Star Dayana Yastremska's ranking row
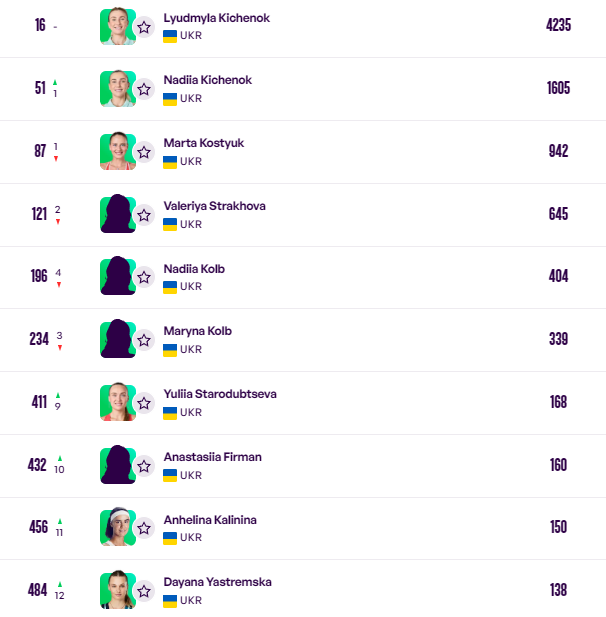The height and width of the screenshot is (617, 606). click(144, 591)
